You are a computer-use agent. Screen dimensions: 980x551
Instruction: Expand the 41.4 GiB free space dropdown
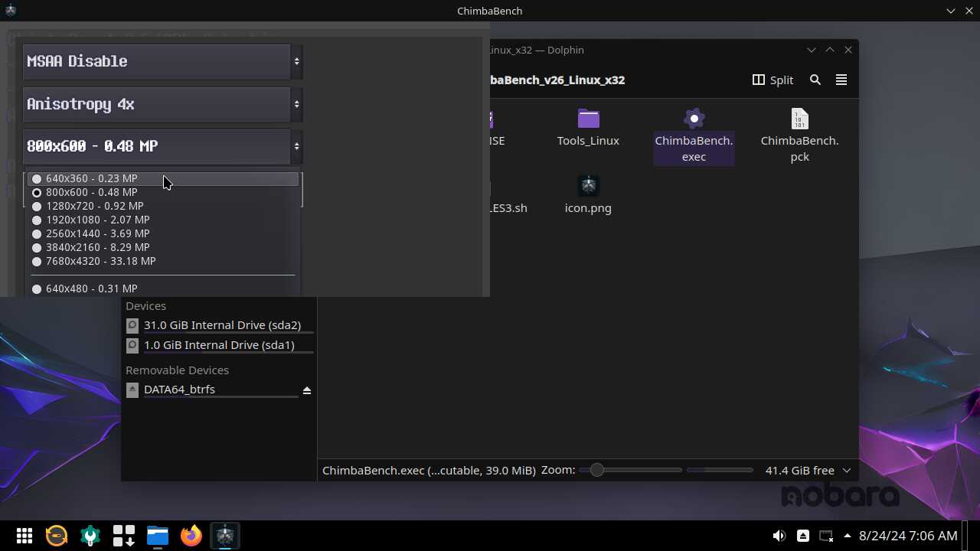point(847,471)
